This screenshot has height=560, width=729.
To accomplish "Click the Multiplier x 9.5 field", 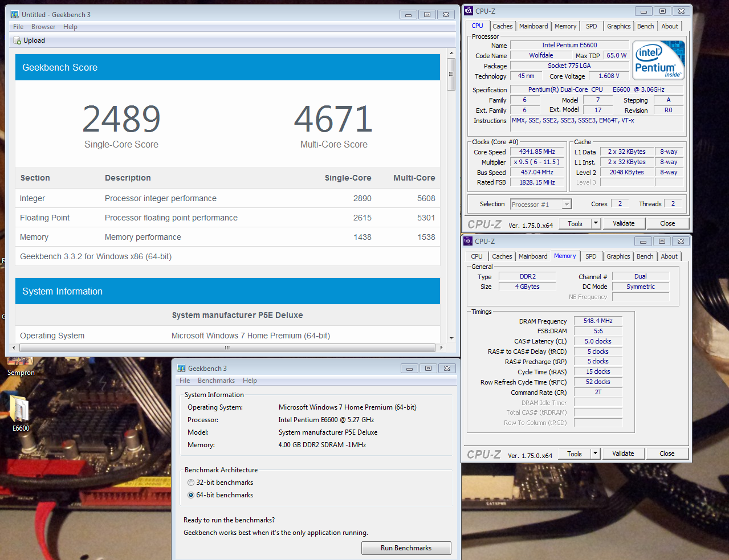I will tap(537, 162).
